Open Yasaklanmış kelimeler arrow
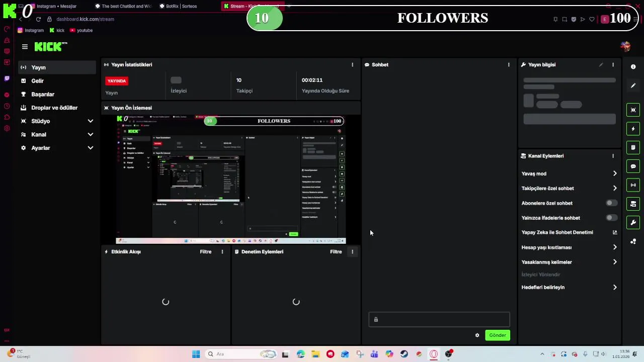Viewport: 644px width, 362px height. [x=615, y=262]
